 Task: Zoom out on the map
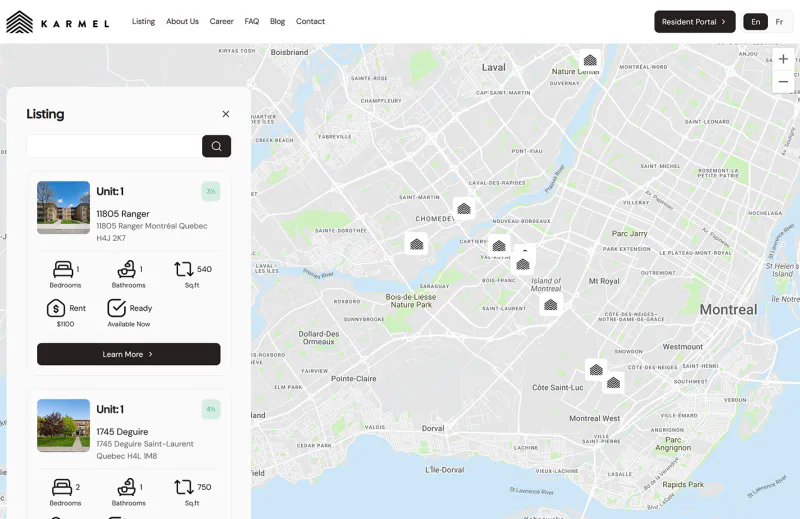point(783,82)
